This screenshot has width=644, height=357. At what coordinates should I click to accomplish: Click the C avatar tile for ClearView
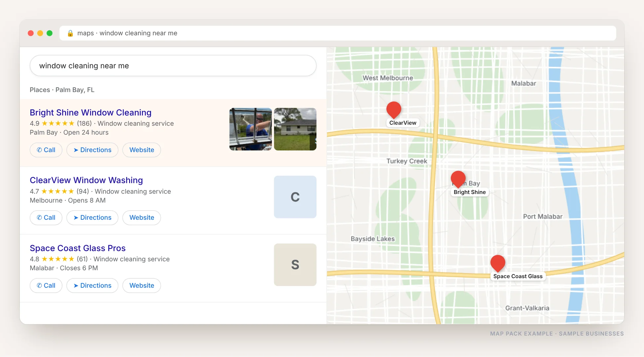click(295, 197)
